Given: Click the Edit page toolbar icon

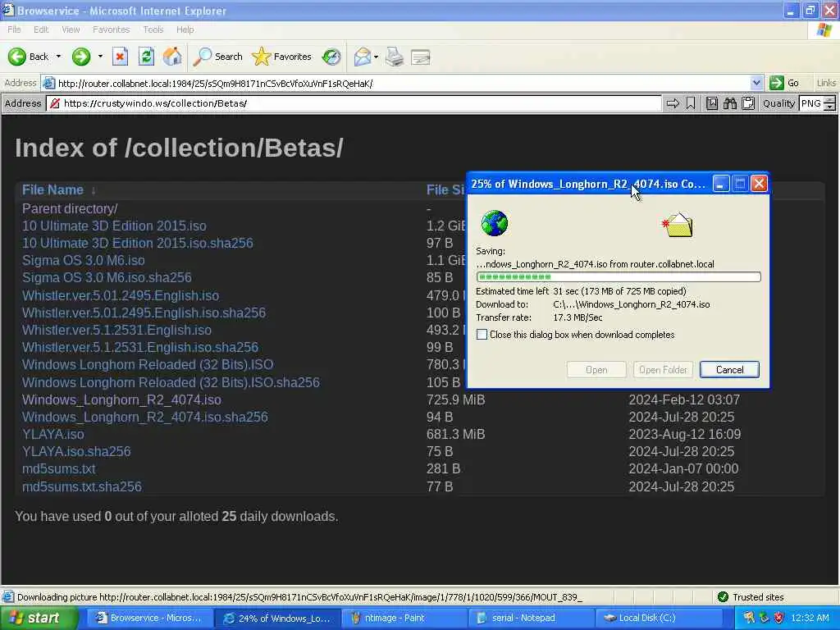Looking at the screenshot, I should point(421,57).
